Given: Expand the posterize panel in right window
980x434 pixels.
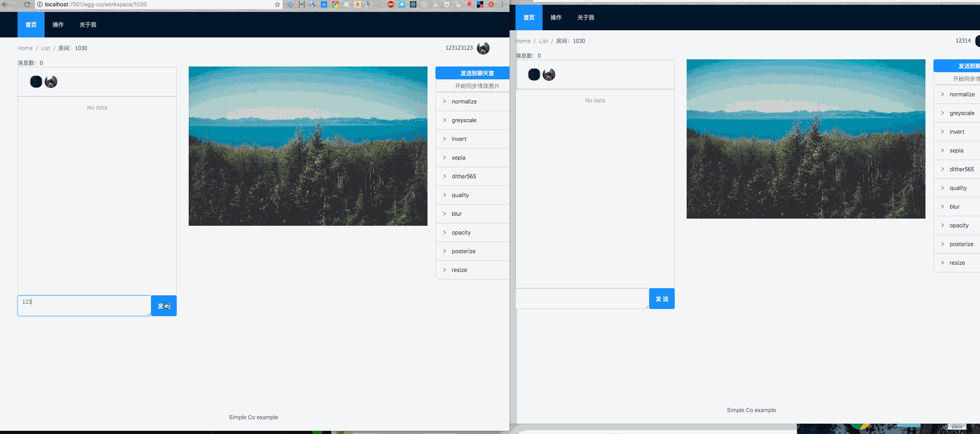Looking at the screenshot, I should [x=961, y=244].
